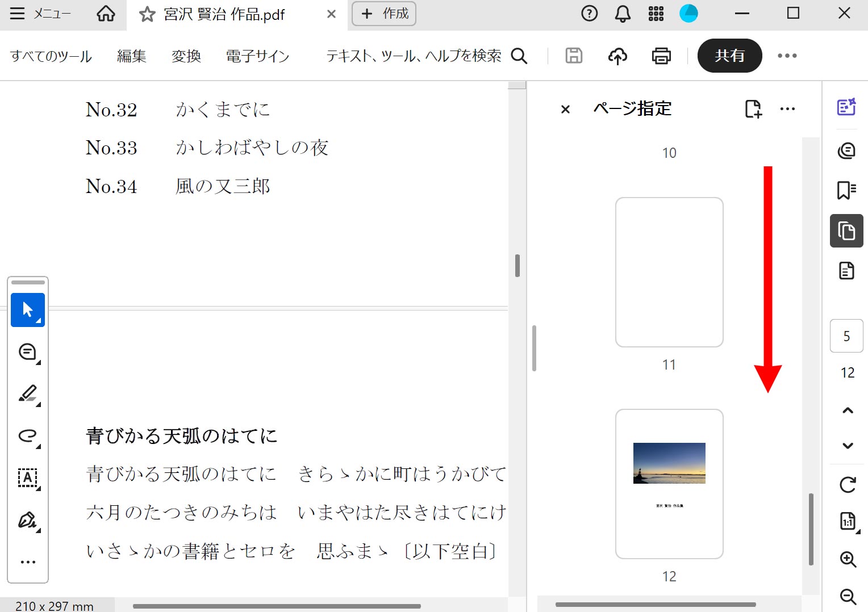The image size is (868, 612).
Task: Open the sticky note comment tool
Action: coord(27,352)
